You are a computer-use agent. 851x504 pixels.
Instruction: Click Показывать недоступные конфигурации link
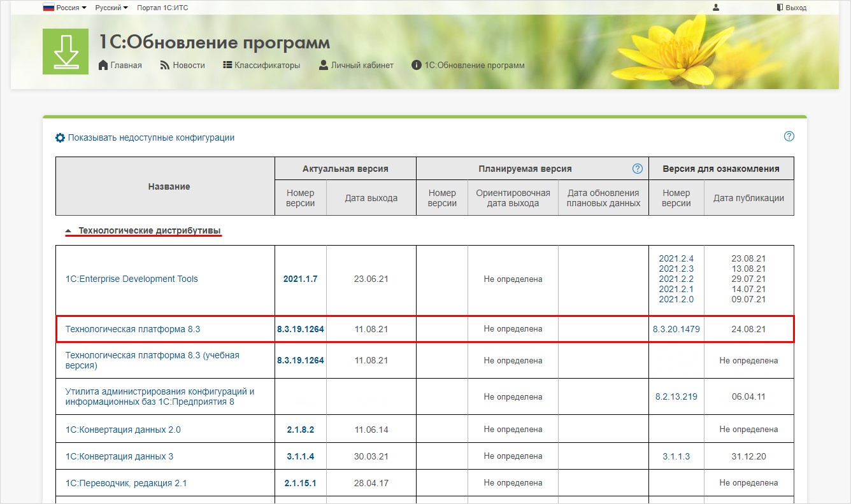pos(145,137)
